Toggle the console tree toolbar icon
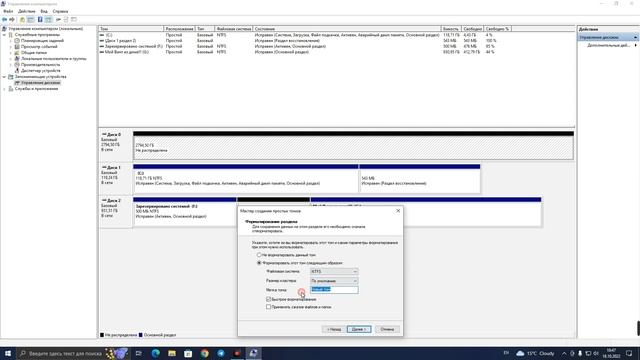 pyautogui.click(x=31, y=20)
